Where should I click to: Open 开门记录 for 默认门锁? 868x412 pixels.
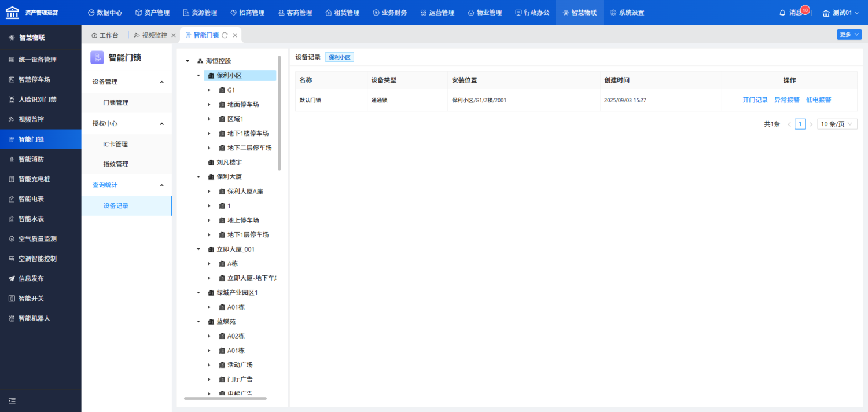click(755, 100)
